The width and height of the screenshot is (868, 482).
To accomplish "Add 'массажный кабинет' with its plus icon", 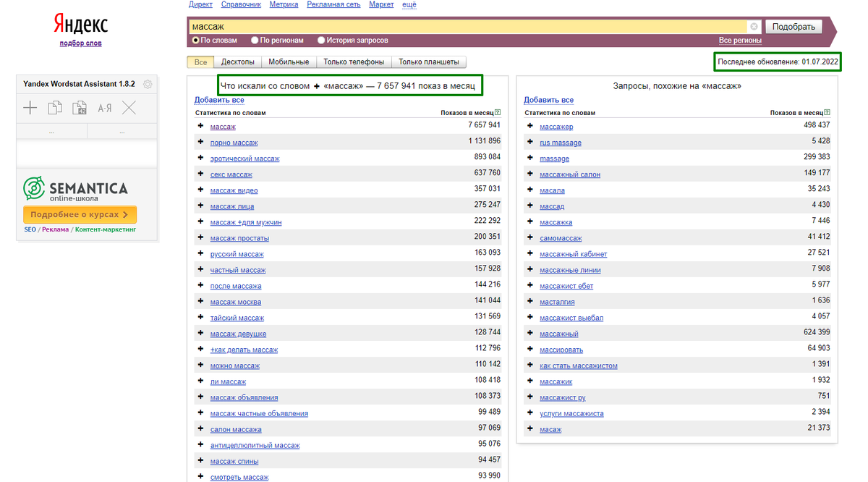I will [529, 253].
